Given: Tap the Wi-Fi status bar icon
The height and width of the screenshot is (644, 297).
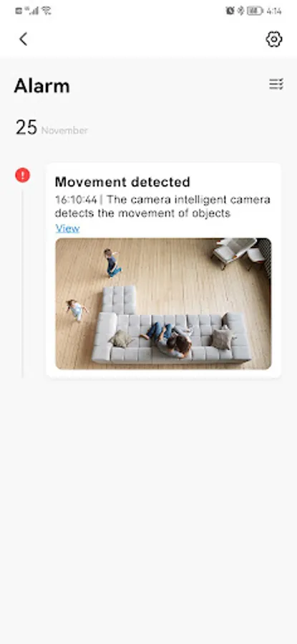Looking at the screenshot, I should click(47, 11).
